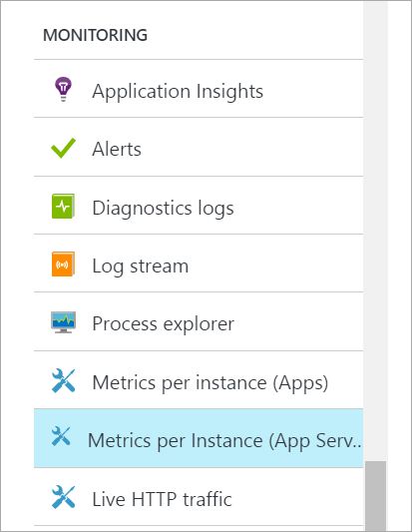Select Diagnostics logs in Monitoring

click(x=199, y=206)
